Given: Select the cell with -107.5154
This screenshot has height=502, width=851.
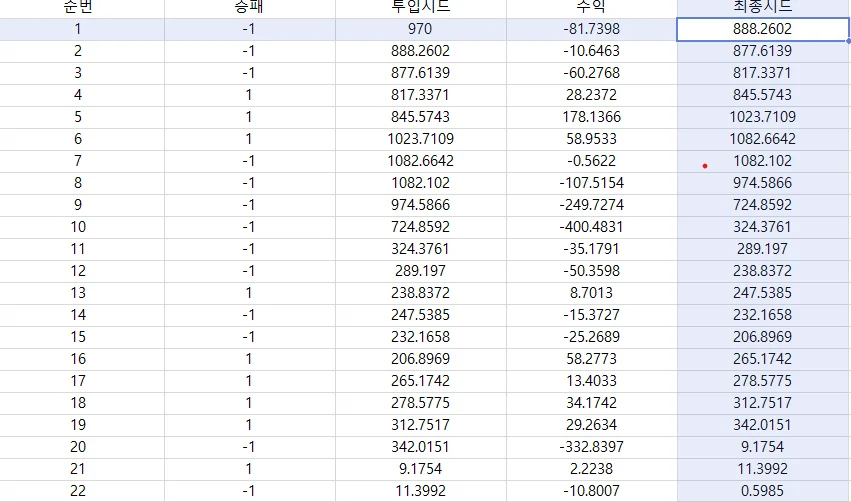Looking at the screenshot, I should pyautogui.click(x=592, y=183).
